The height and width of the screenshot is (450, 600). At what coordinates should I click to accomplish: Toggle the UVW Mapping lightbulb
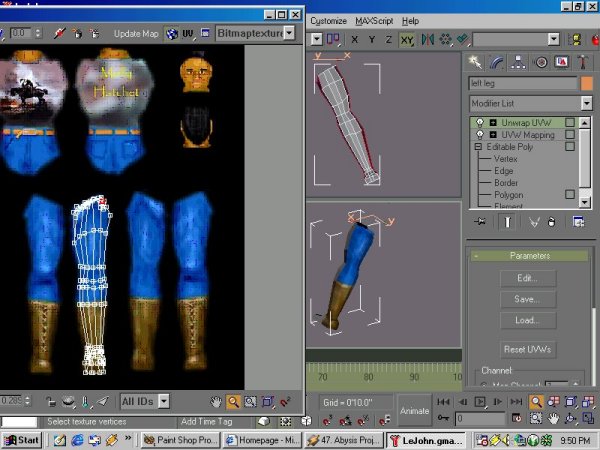(x=479, y=135)
